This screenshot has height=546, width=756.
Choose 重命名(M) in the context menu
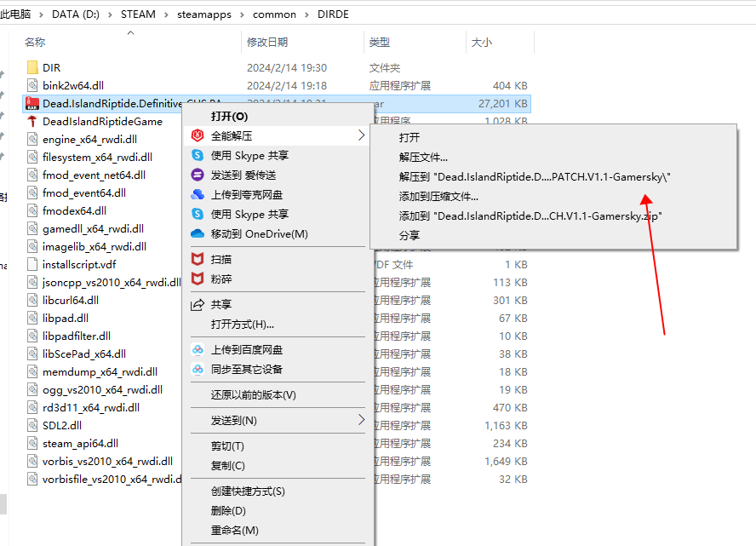pos(235,530)
